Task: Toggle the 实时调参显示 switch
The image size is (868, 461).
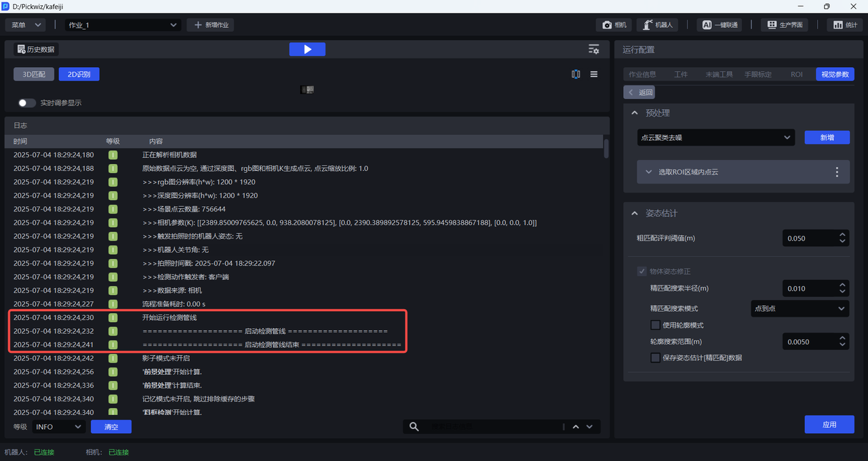Action: 27,103
